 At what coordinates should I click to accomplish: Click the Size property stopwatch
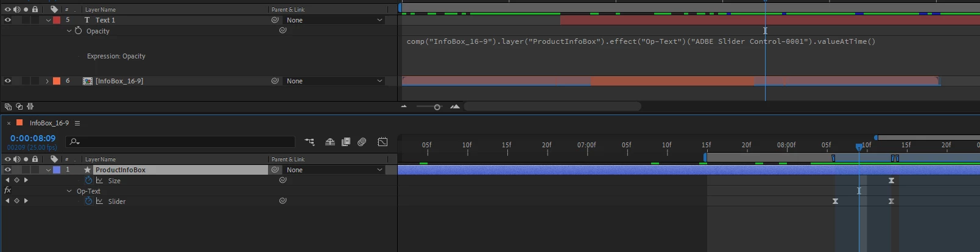pyautogui.click(x=88, y=180)
